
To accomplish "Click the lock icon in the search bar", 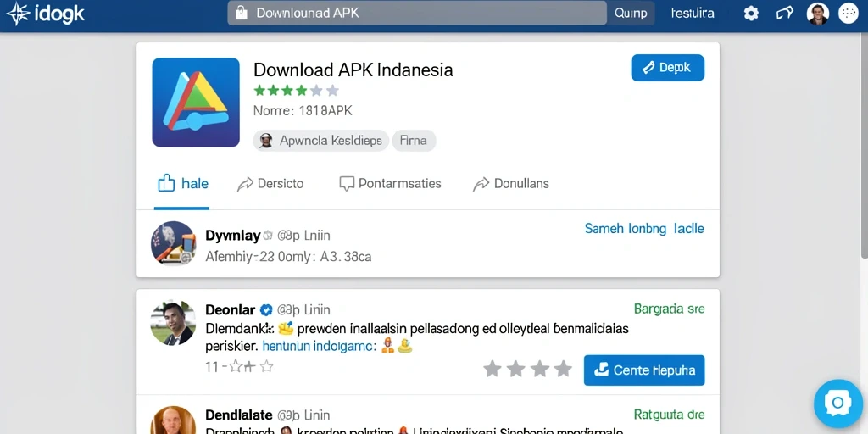I will (241, 13).
